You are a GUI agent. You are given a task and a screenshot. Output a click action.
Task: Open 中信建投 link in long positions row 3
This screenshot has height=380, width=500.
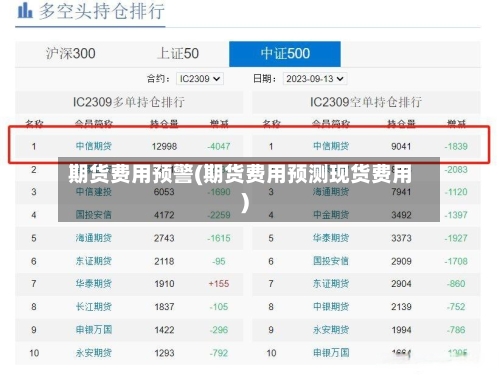point(94,192)
